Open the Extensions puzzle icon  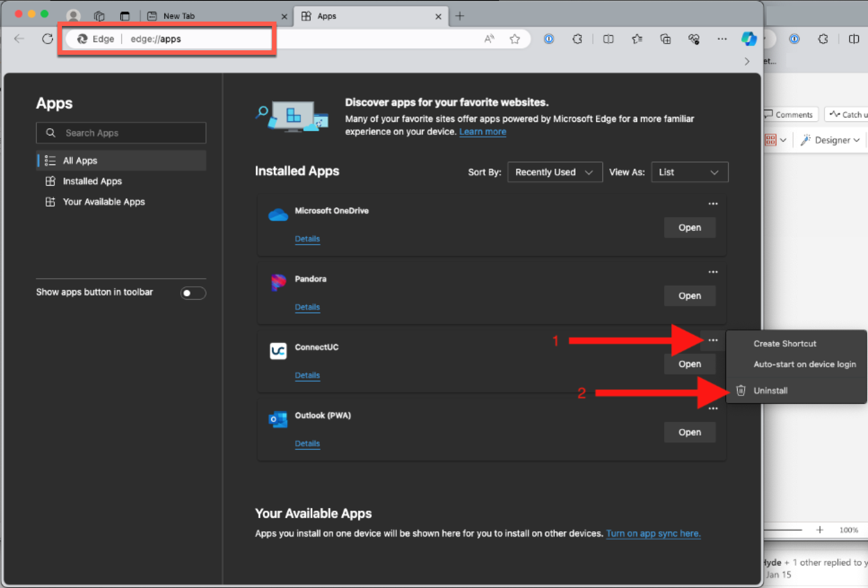pyautogui.click(x=577, y=39)
